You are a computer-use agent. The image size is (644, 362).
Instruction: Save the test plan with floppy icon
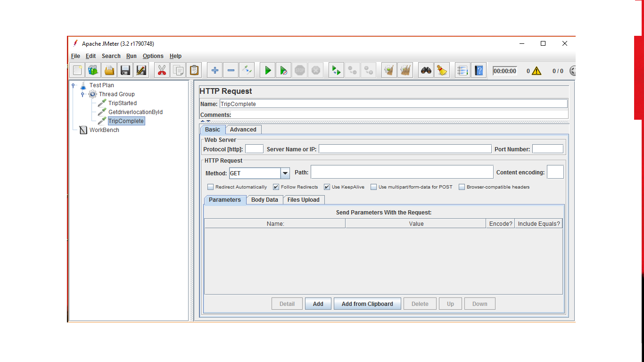pyautogui.click(x=125, y=71)
